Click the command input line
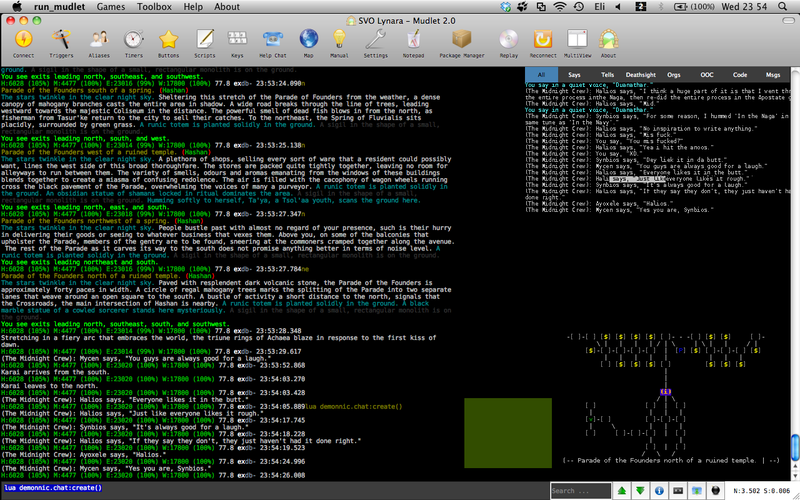 274,488
